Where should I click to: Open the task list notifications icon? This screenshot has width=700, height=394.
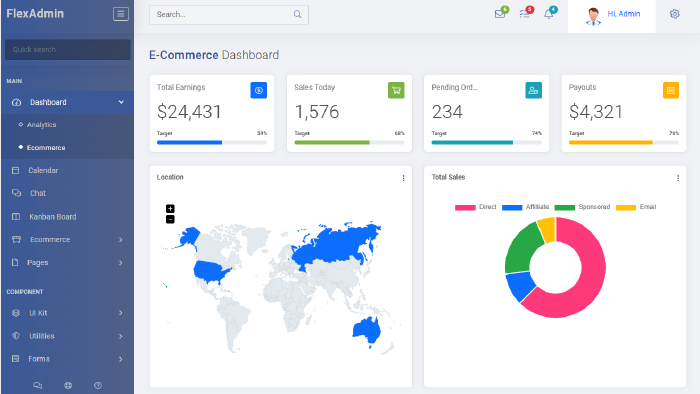coord(524,14)
